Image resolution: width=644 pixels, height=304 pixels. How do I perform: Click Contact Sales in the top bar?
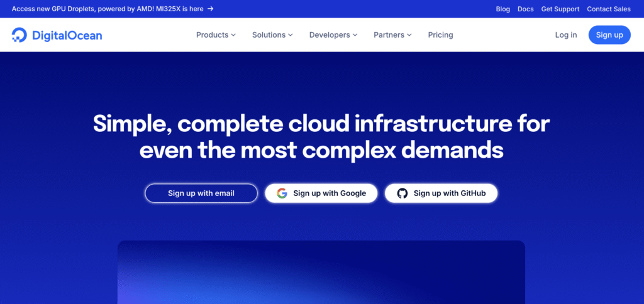pyautogui.click(x=609, y=9)
